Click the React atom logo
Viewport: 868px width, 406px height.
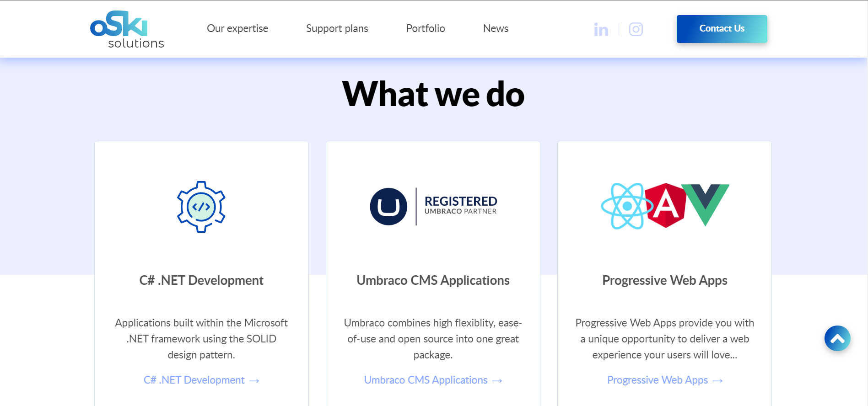[x=626, y=206]
